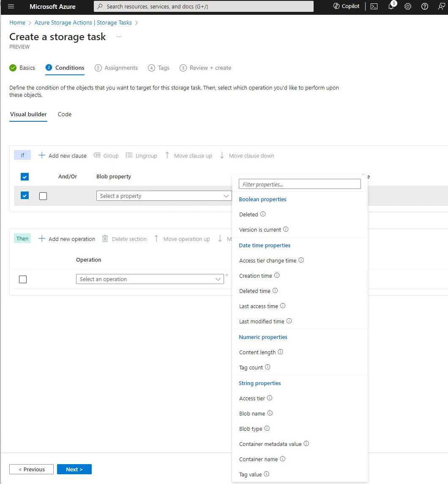Click Add new operation
Screen dimensions: 448x484
[67, 238]
